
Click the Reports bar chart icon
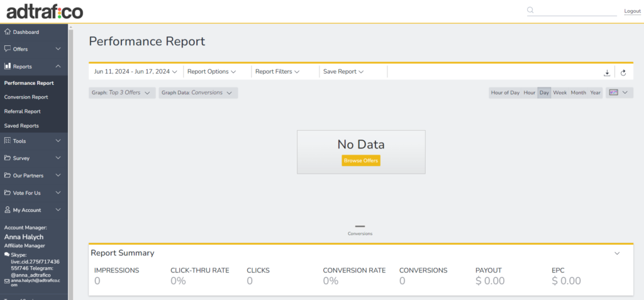[x=8, y=66]
